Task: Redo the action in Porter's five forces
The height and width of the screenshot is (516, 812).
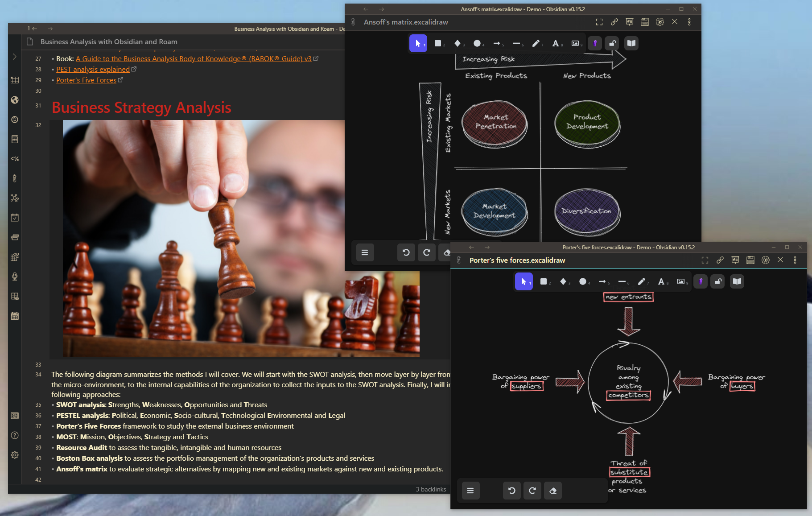Action: (532, 491)
